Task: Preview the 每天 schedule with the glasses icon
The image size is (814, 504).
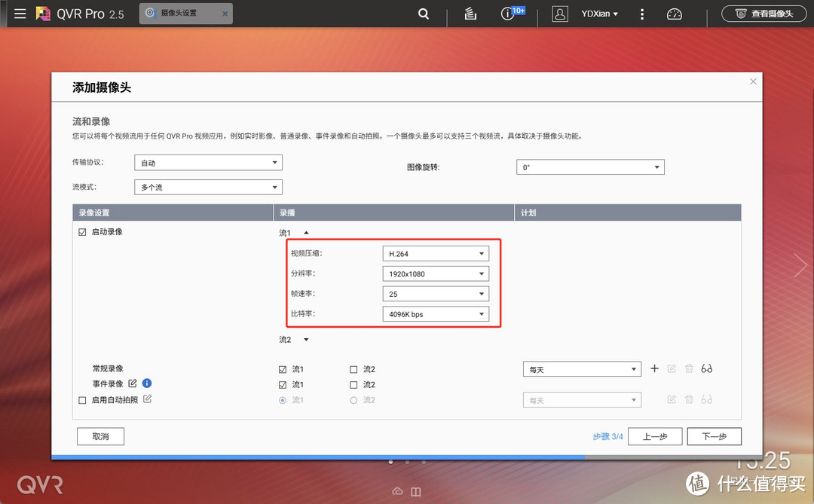Action: [x=706, y=368]
